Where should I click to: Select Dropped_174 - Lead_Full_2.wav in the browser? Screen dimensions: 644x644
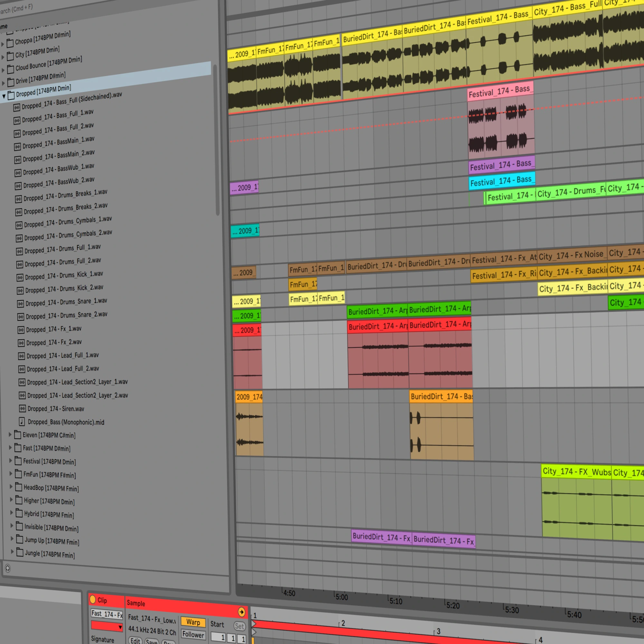tap(63, 369)
